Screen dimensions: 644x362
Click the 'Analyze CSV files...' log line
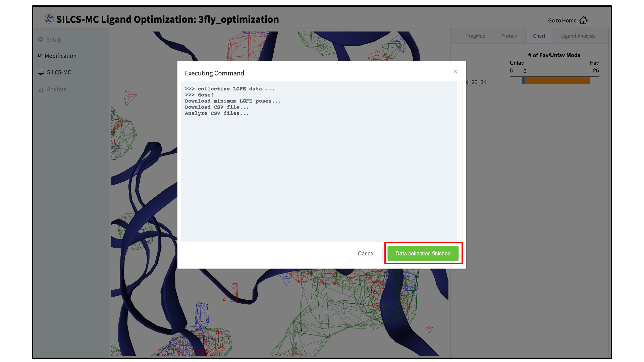(217, 113)
